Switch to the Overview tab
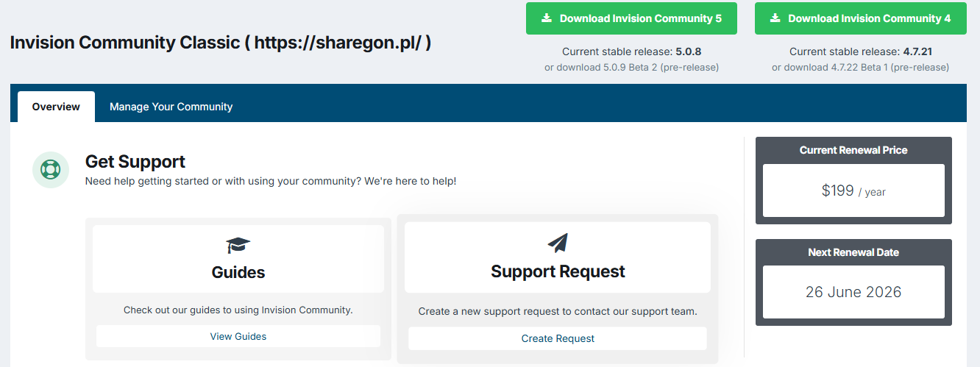Viewport: 980px width, 367px height. pyautogui.click(x=56, y=107)
